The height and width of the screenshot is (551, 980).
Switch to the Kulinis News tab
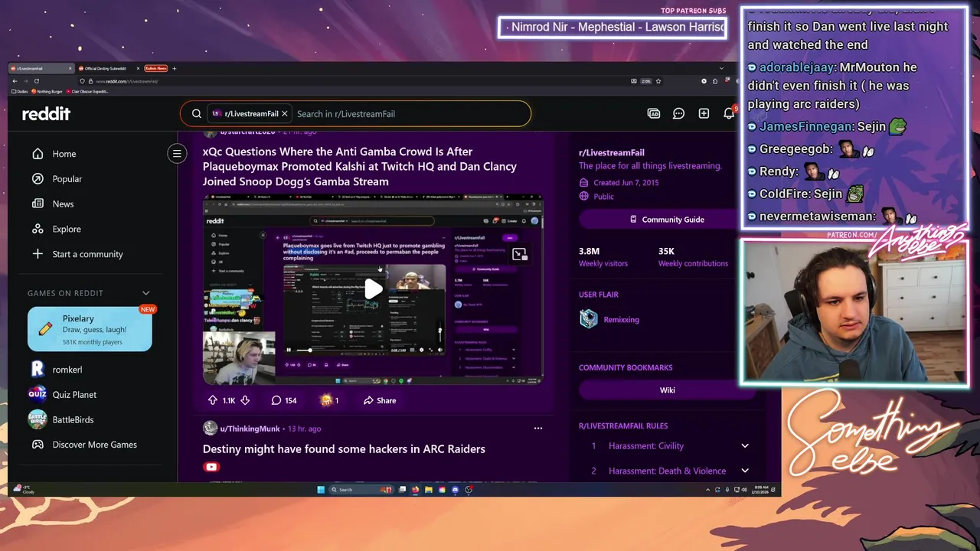(155, 69)
